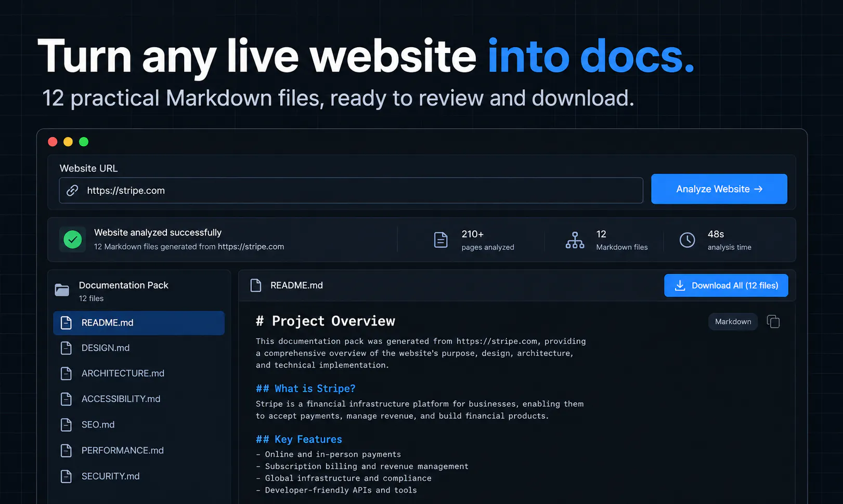
Task: Start analysis with the Analyze Website button
Action: point(719,189)
